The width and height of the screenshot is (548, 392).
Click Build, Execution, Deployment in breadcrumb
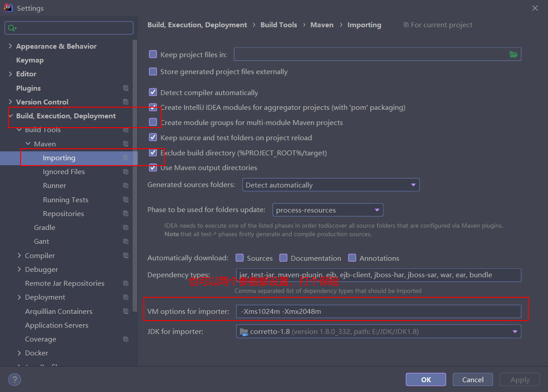(197, 25)
